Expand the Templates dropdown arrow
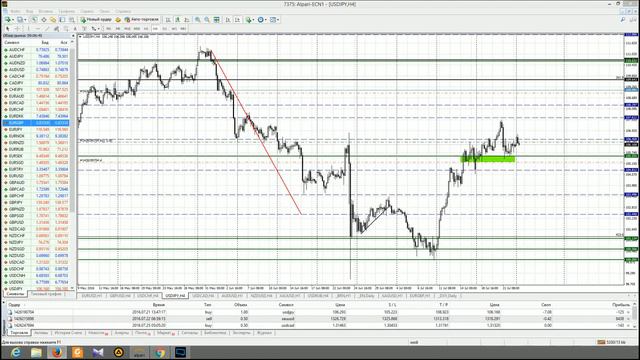 (x=278, y=20)
